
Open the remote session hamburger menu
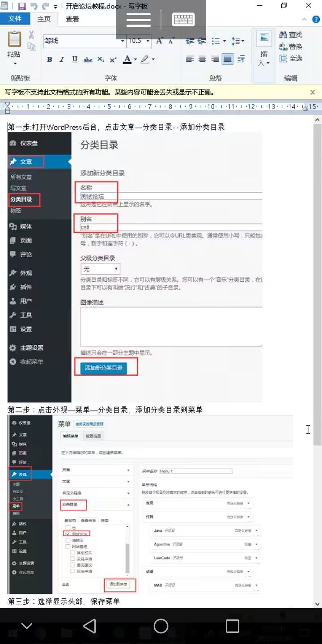point(139,20)
